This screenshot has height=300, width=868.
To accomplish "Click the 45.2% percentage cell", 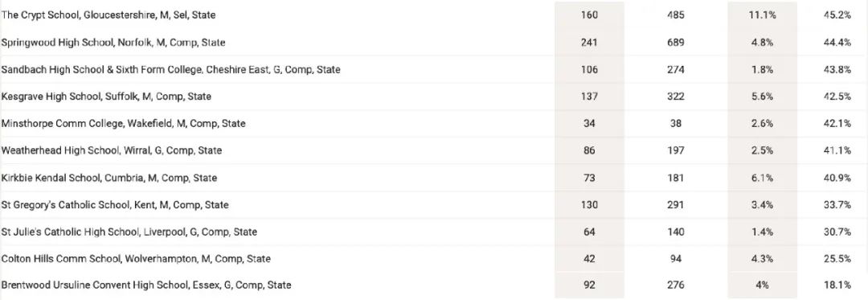I will pos(837,15).
